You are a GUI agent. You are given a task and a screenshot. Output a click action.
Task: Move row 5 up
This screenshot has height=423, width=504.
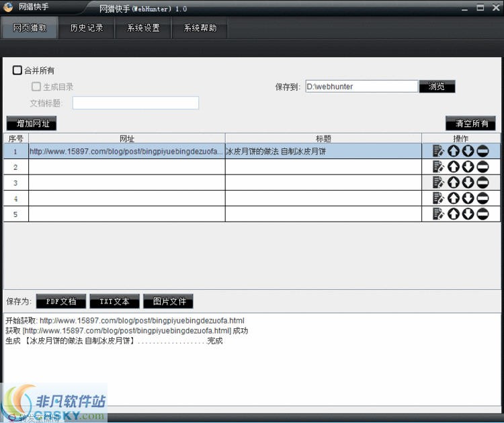click(x=454, y=214)
